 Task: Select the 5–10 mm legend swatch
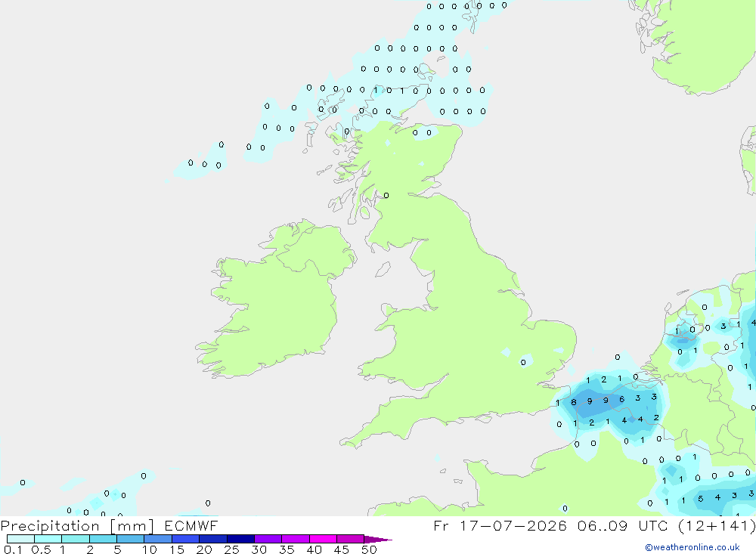tap(131, 539)
